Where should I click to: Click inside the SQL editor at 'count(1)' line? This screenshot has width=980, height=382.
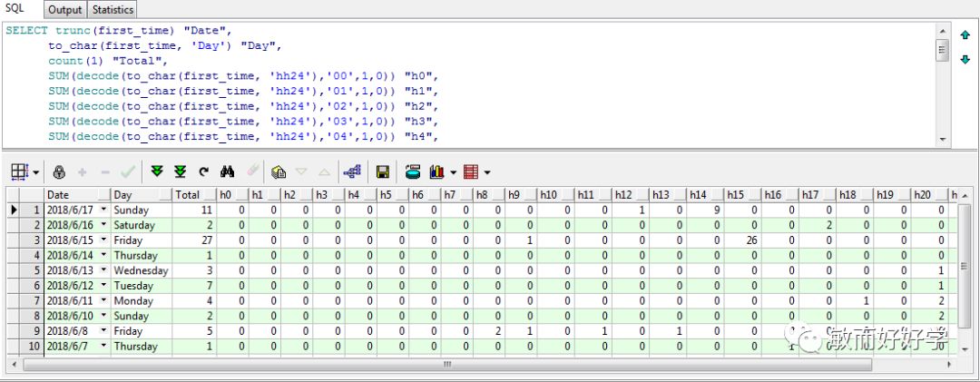pyautogui.click(x=107, y=61)
